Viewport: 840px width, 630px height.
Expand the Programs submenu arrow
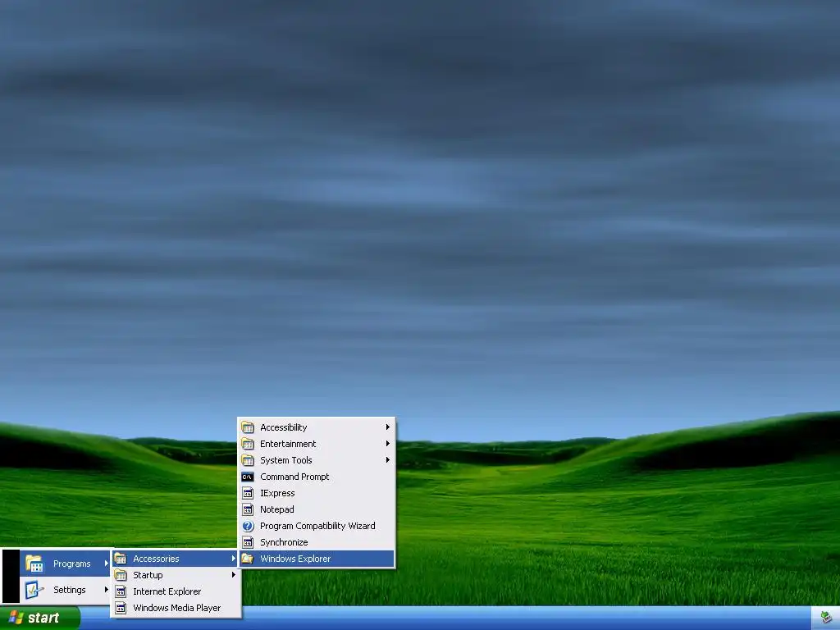tap(106, 563)
